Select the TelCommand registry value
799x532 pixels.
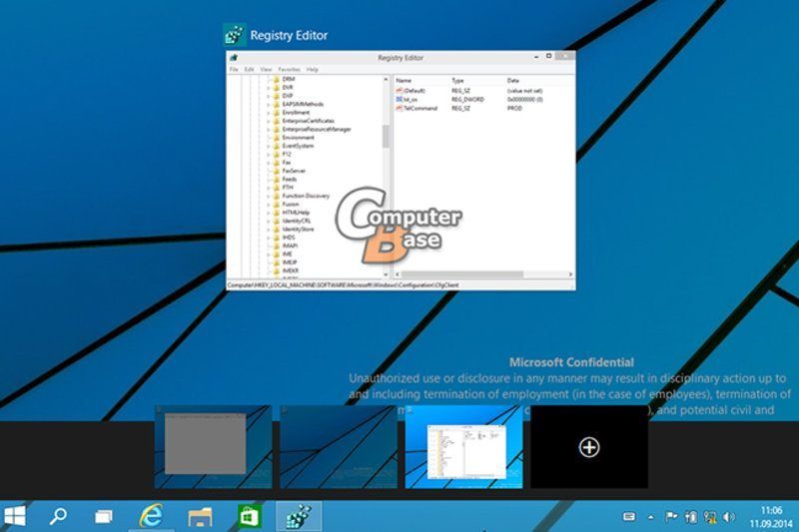click(419, 108)
